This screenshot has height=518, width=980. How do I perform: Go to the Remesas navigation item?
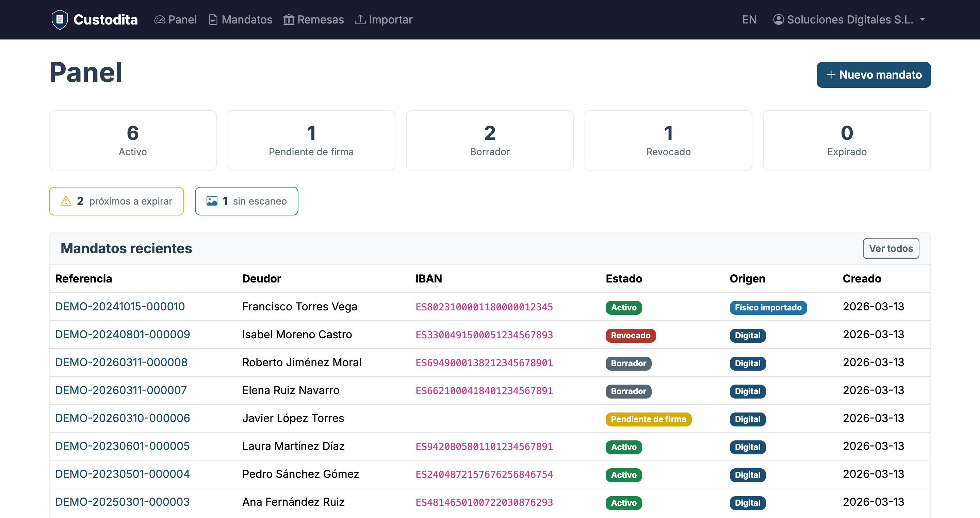tap(320, 19)
